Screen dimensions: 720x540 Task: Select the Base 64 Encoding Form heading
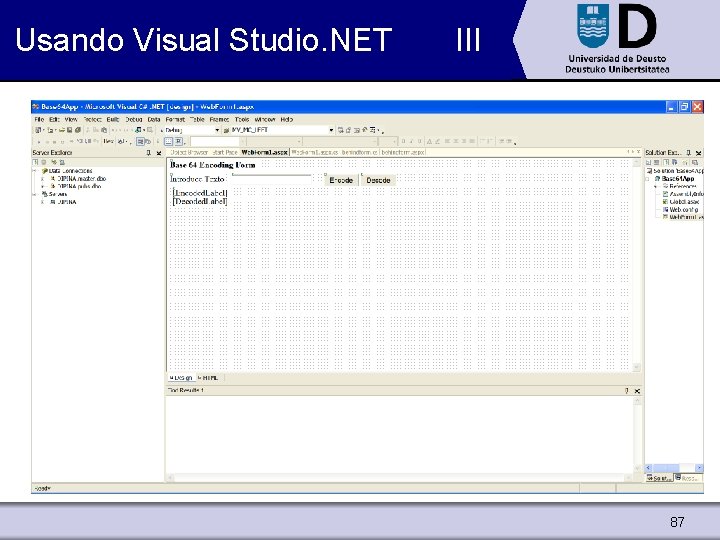pyautogui.click(x=213, y=165)
